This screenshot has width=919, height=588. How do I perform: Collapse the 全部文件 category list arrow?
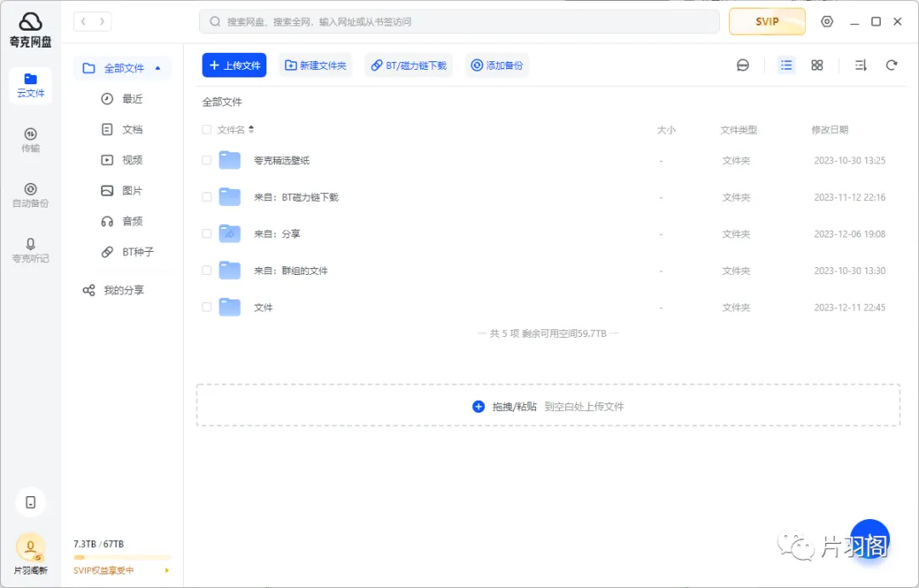pyautogui.click(x=157, y=68)
